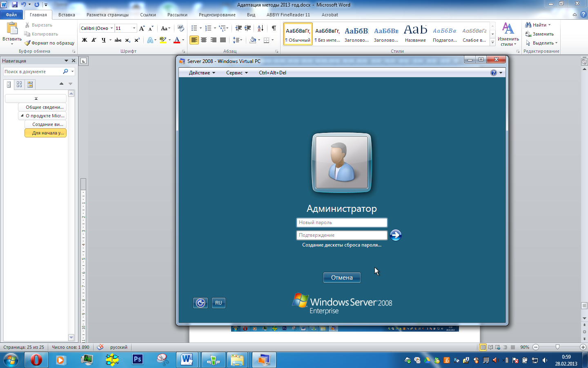Open the change case (Aa) dropdown
This screenshot has height=368, width=588.
click(x=165, y=28)
